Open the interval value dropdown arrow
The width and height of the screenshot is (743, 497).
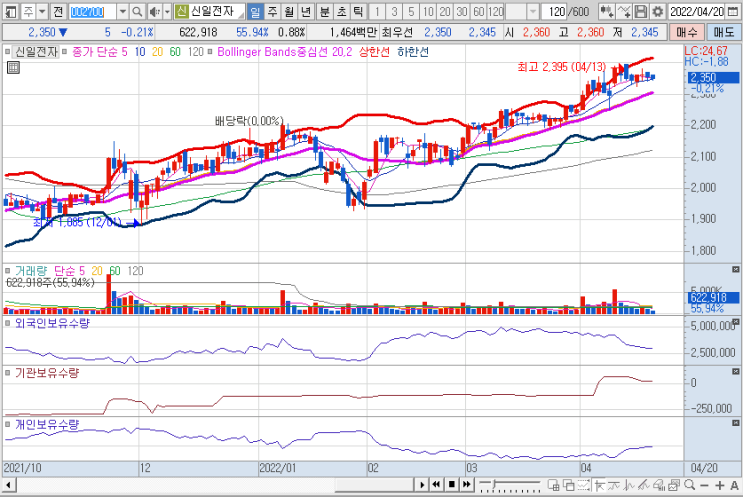coord(533,11)
